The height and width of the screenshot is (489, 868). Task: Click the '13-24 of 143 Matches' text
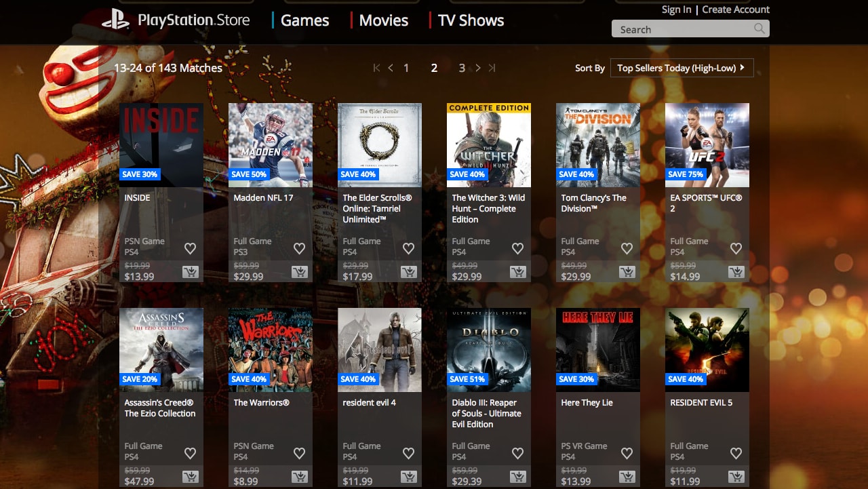pos(168,68)
